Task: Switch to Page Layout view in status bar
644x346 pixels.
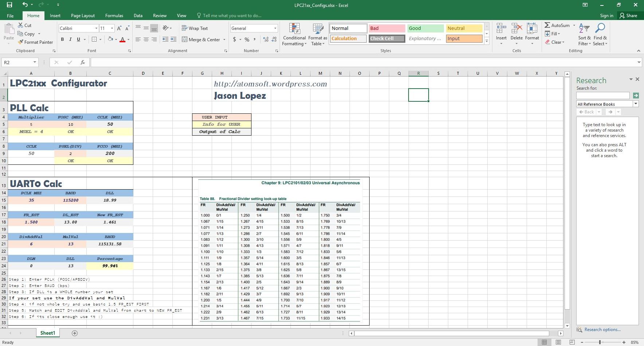Action: point(558,342)
